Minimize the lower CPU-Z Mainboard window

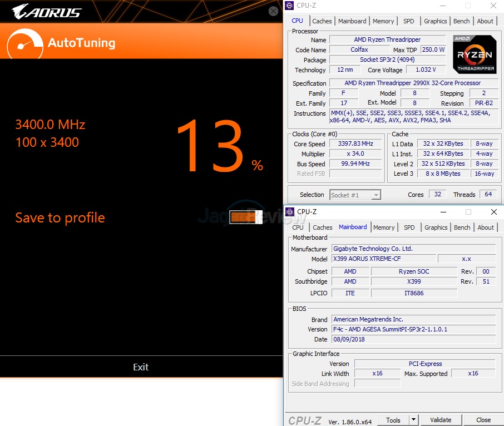pos(443,212)
